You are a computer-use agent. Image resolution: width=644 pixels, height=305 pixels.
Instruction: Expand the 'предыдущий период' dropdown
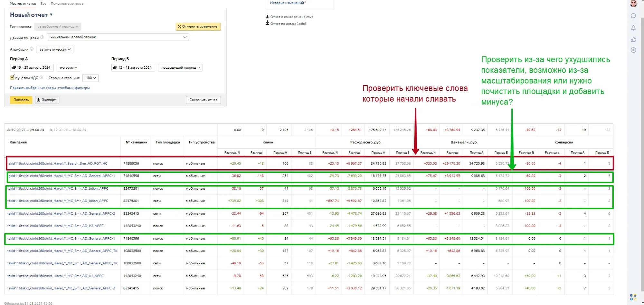tap(180, 68)
